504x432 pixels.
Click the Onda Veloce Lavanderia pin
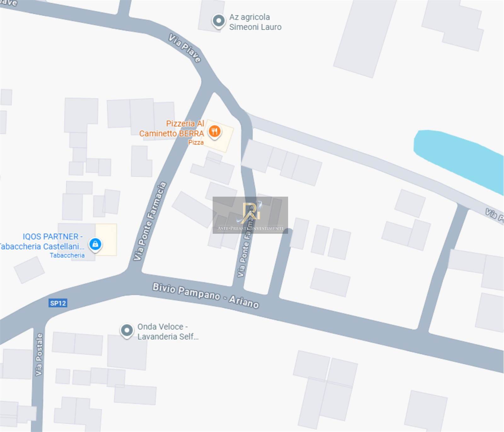[127, 331]
